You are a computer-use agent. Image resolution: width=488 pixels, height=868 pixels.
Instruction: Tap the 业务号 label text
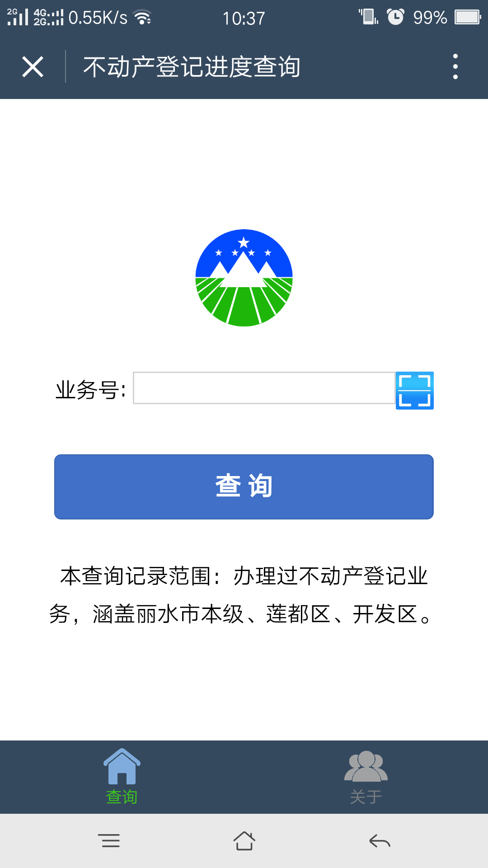pos(90,390)
